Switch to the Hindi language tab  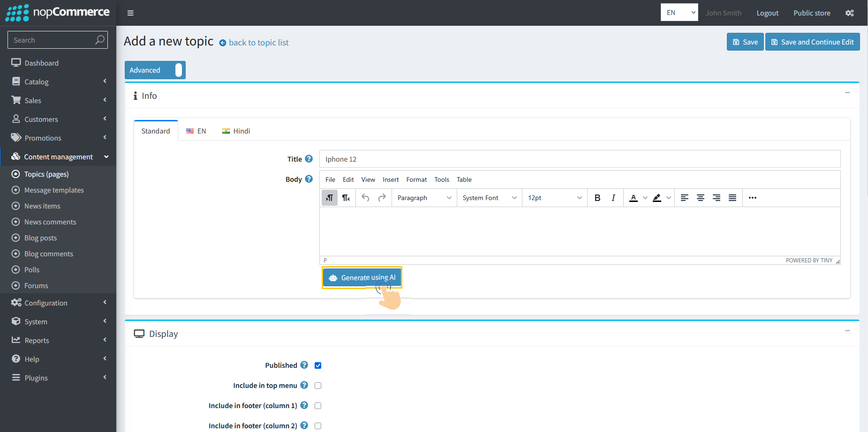click(x=236, y=131)
